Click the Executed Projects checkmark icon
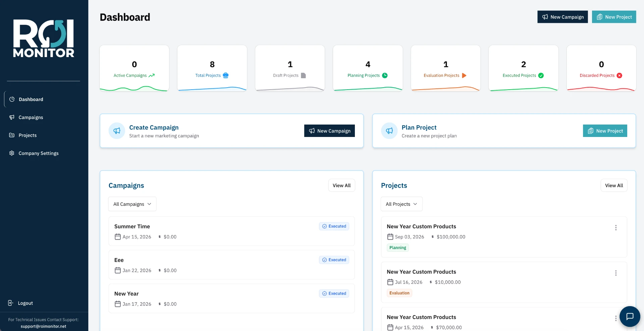 [x=541, y=76]
